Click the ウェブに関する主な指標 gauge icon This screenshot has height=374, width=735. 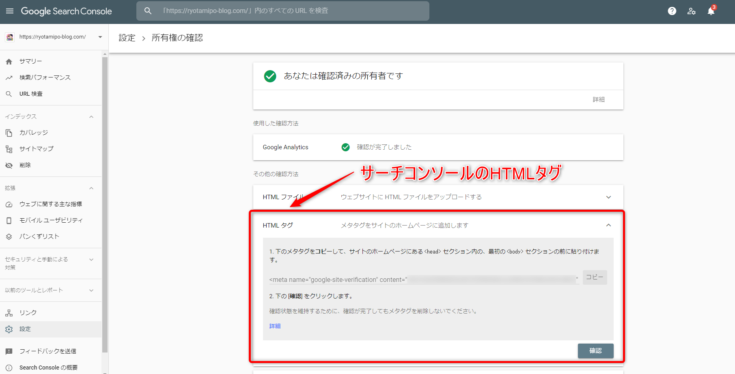coord(9,204)
